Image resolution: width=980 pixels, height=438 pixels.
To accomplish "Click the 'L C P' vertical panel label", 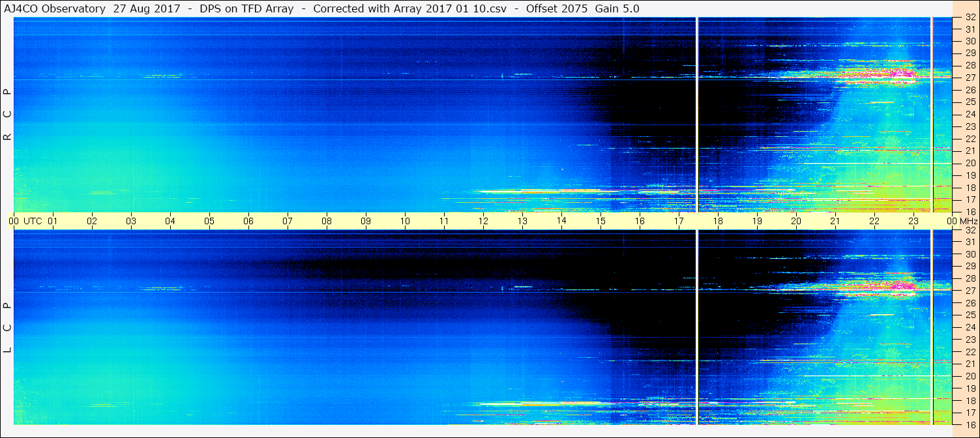I will pyautogui.click(x=7, y=328).
